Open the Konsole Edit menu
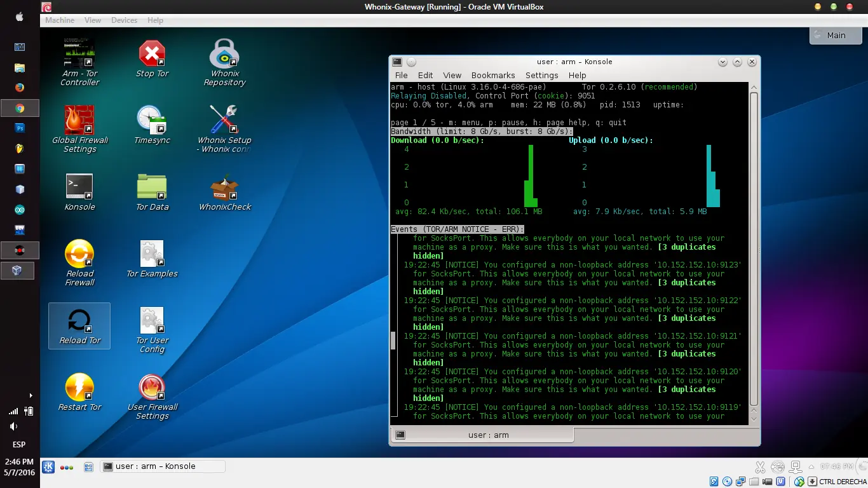The width and height of the screenshot is (868, 488). tap(426, 75)
